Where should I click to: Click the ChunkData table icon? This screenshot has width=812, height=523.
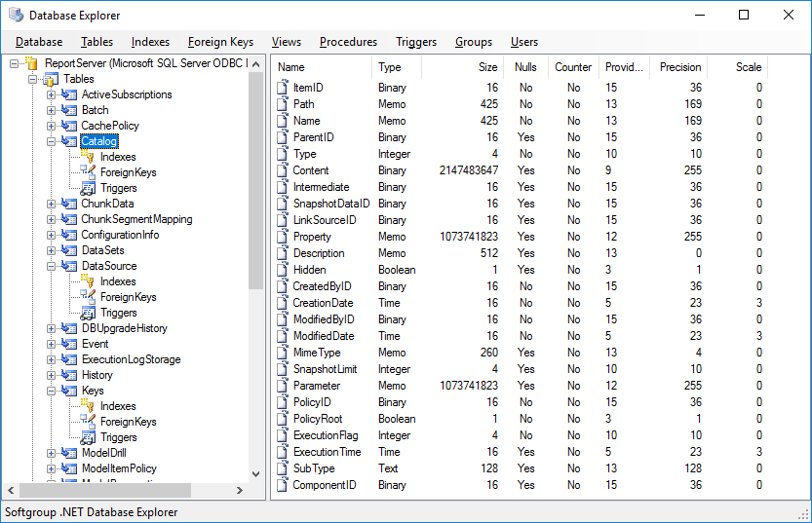pyautogui.click(x=69, y=204)
